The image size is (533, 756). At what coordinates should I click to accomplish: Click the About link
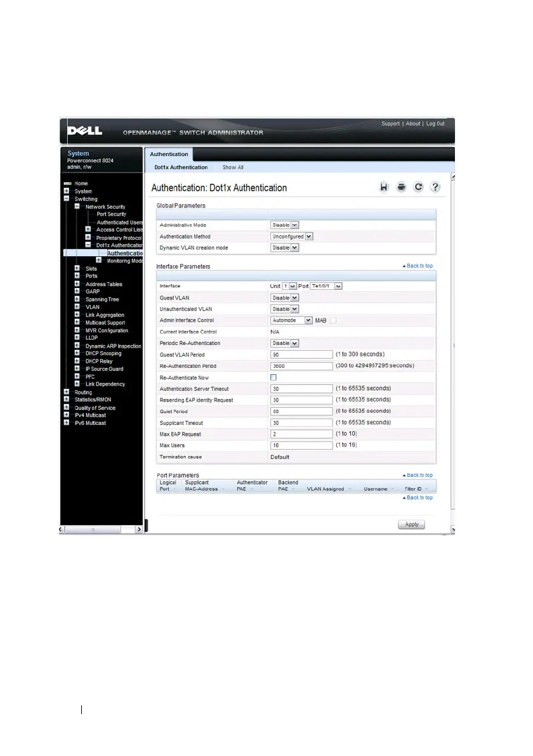click(x=413, y=124)
